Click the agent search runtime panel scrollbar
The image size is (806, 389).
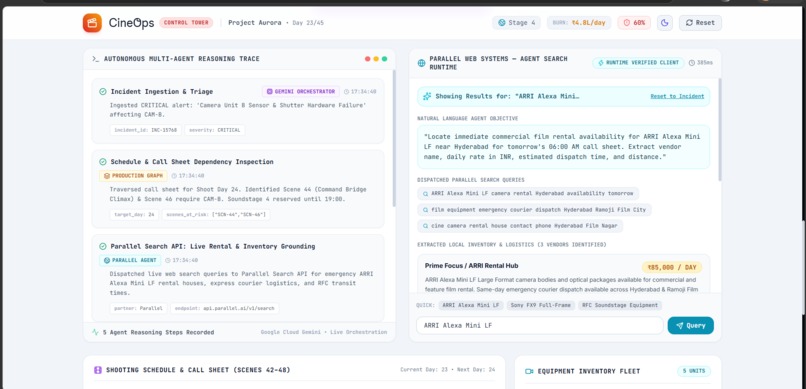coord(720,129)
